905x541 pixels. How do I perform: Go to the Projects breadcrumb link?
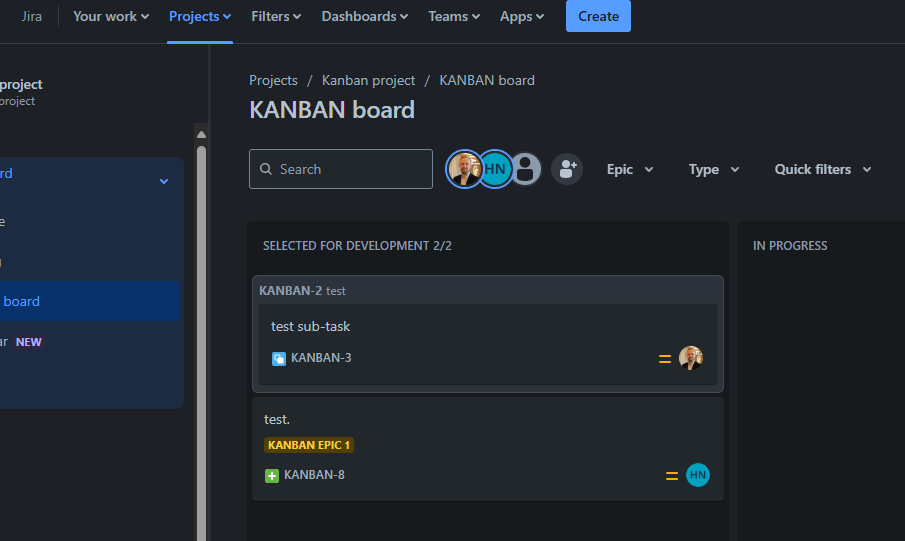[273, 80]
